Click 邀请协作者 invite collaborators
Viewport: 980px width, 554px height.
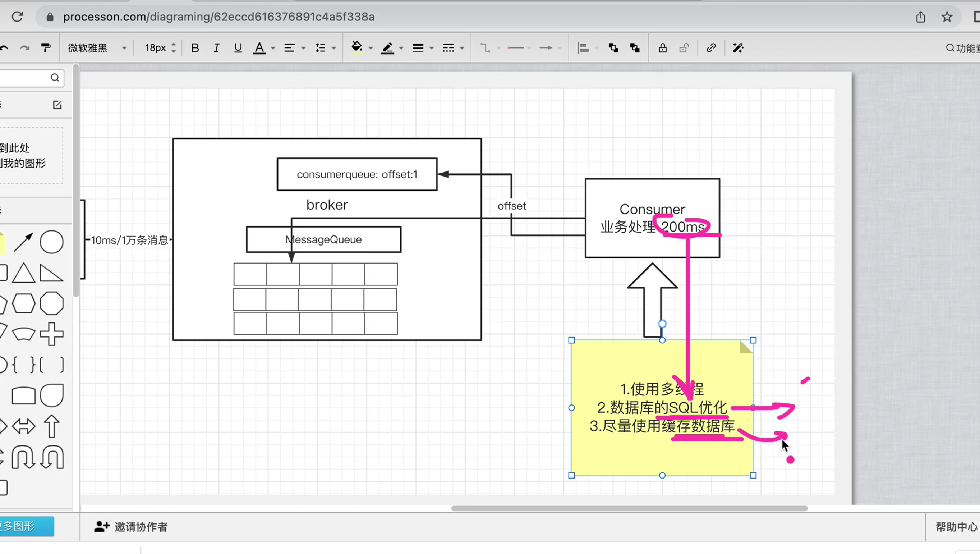131,527
